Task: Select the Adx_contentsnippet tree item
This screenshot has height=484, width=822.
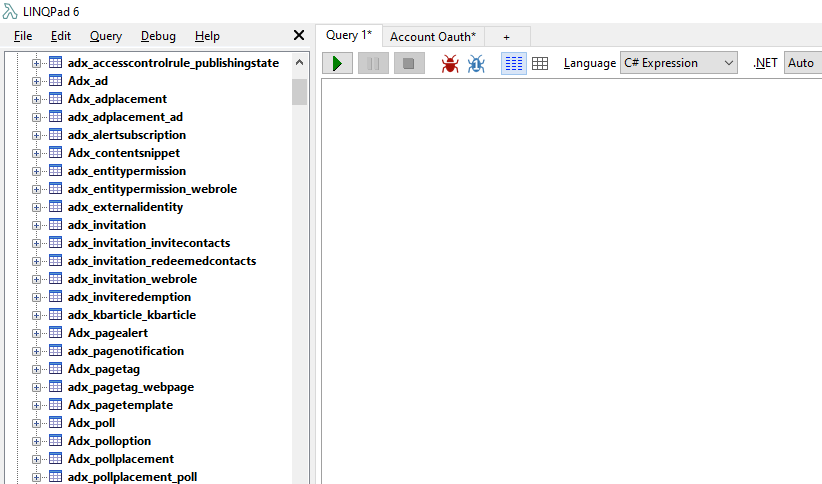Action: (x=124, y=153)
